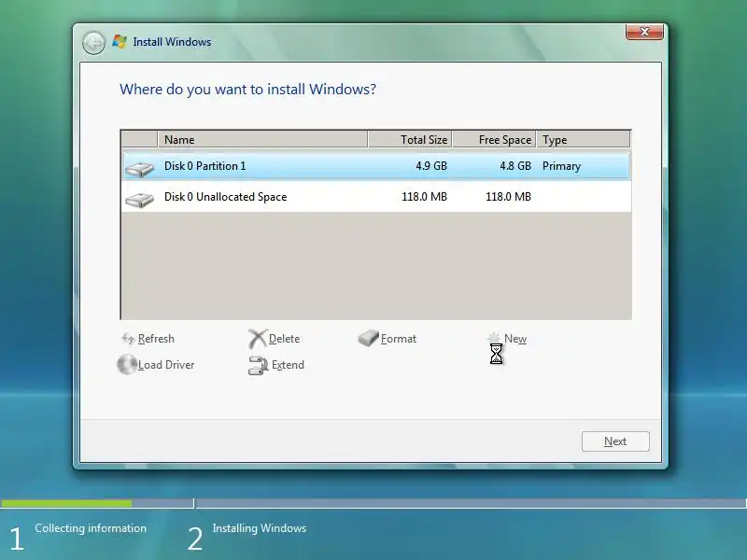The width and height of the screenshot is (747, 560).
Task: Click the Collecting information step label
Action: [x=91, y=528]
